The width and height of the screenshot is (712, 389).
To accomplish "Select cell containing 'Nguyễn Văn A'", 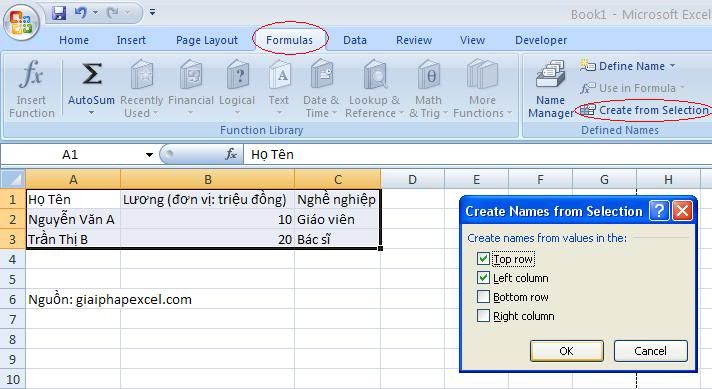I will pos(73,220).
